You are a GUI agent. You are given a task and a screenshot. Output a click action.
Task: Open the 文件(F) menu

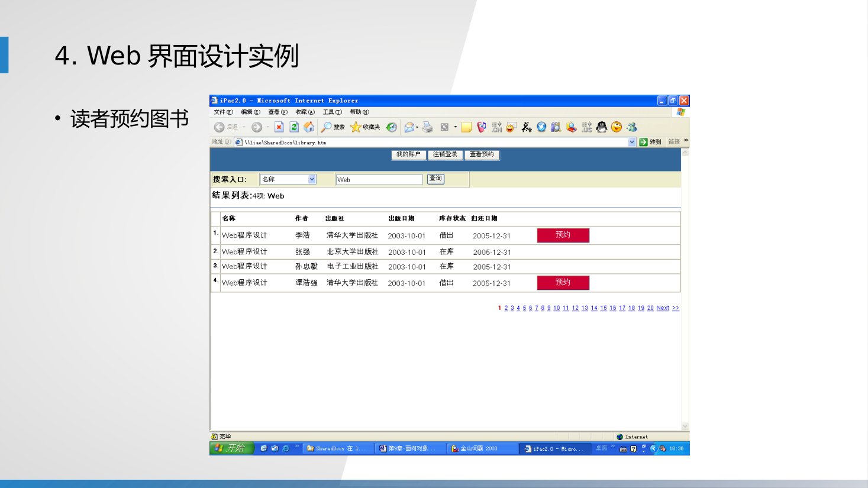coord(223,112)
